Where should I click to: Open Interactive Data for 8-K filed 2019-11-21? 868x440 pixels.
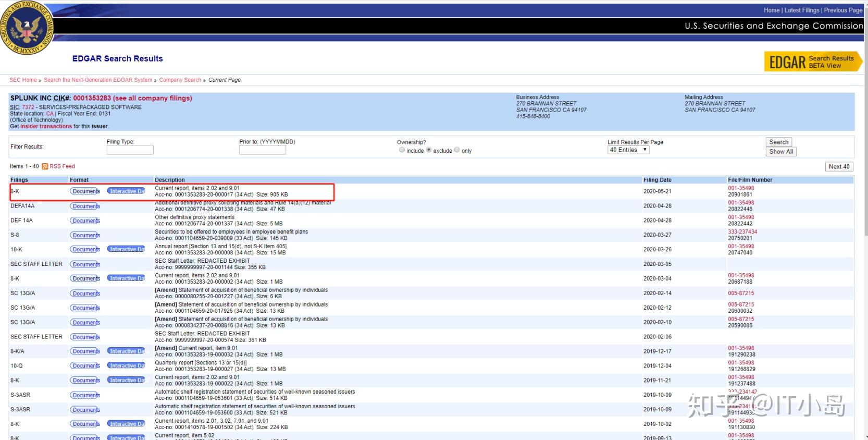coord(126,381)
